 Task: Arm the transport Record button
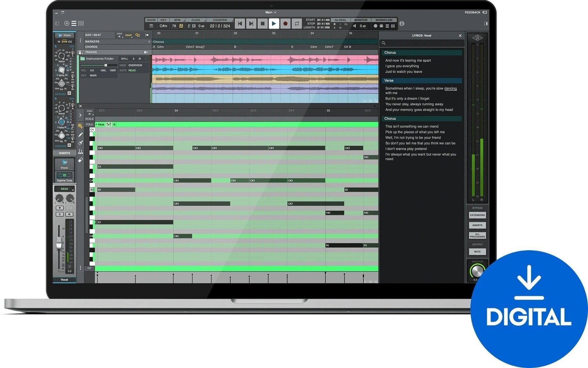(x=285, y=24)
